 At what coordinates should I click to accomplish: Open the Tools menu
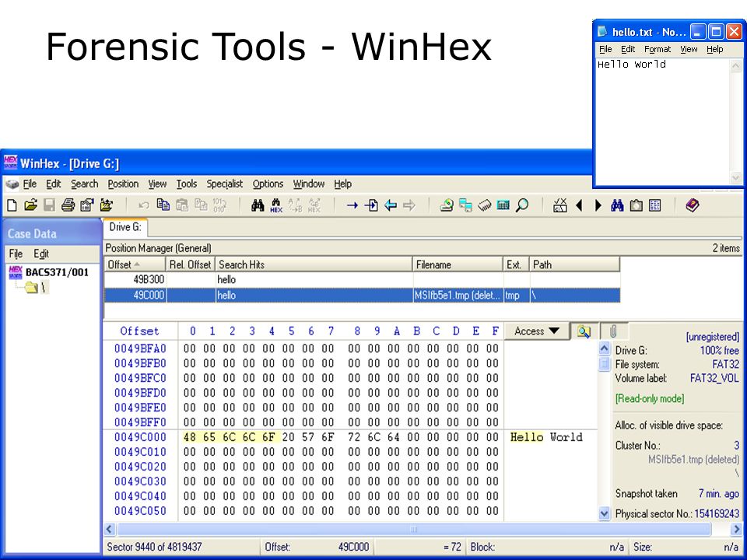pos(186,184)
